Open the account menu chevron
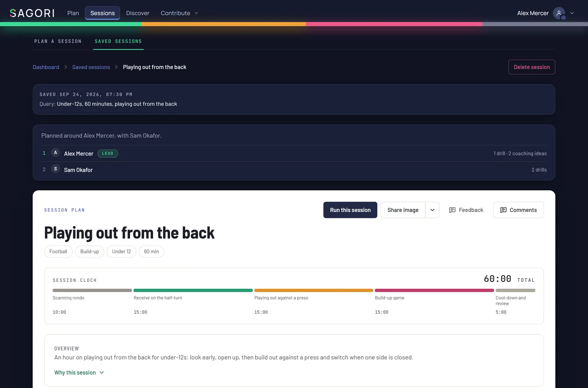 (x=572, y=13)
